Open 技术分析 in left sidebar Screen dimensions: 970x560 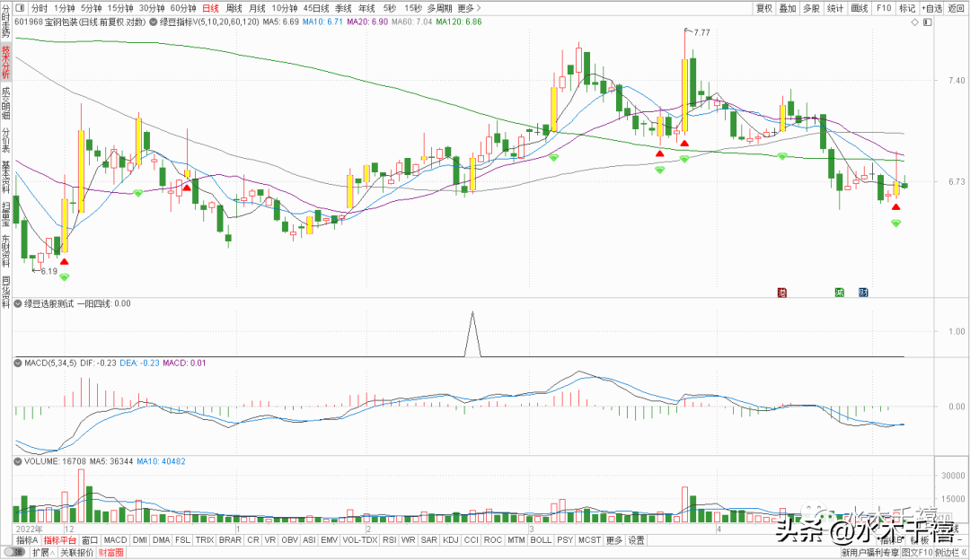(x=5, y=62)
